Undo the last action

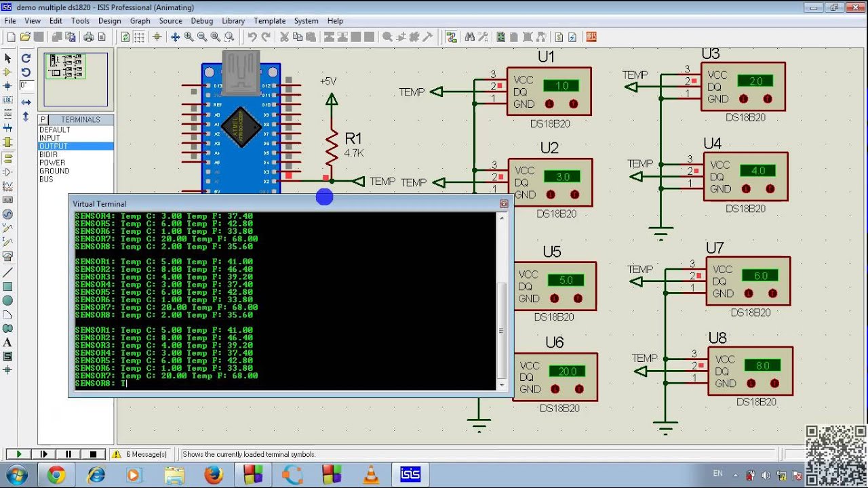click(252, 37)
